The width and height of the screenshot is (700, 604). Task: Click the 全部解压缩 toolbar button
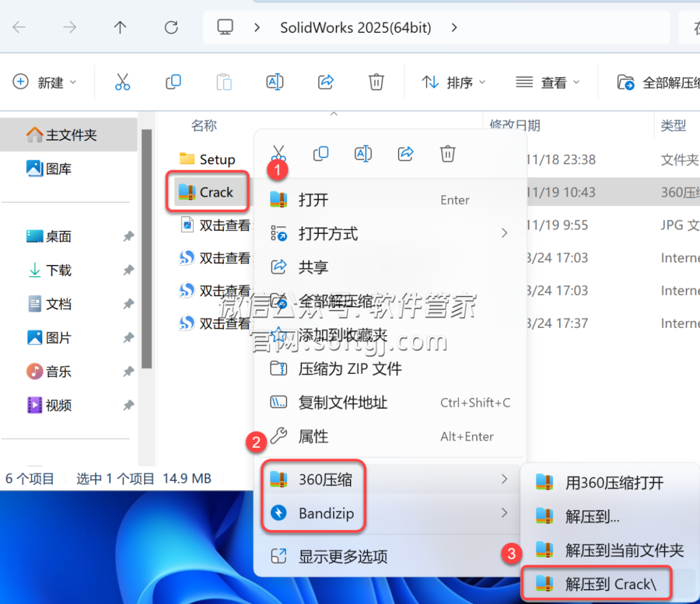[x=658, y=82]
